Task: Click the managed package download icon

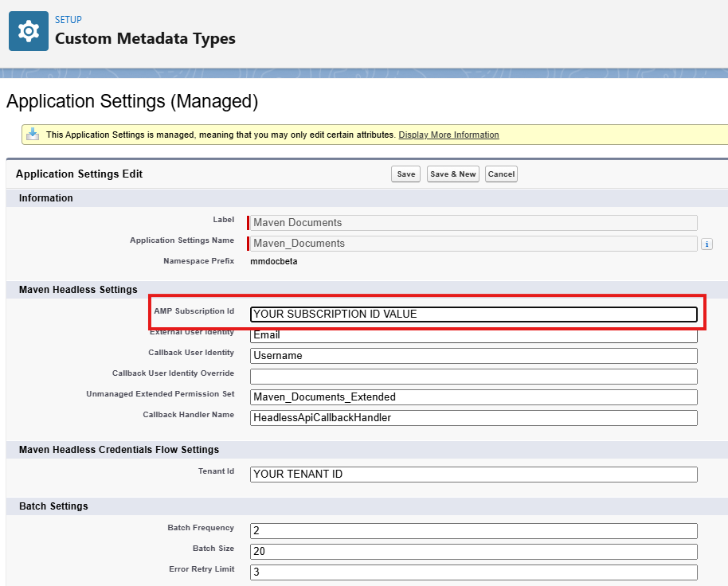Action: pos(32,135)
